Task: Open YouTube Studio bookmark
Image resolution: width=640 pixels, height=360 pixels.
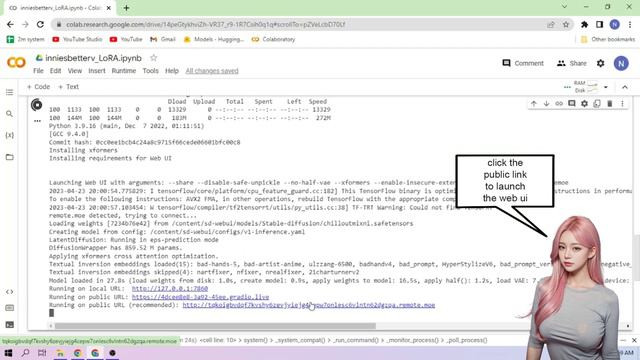Action: [77, 39]
